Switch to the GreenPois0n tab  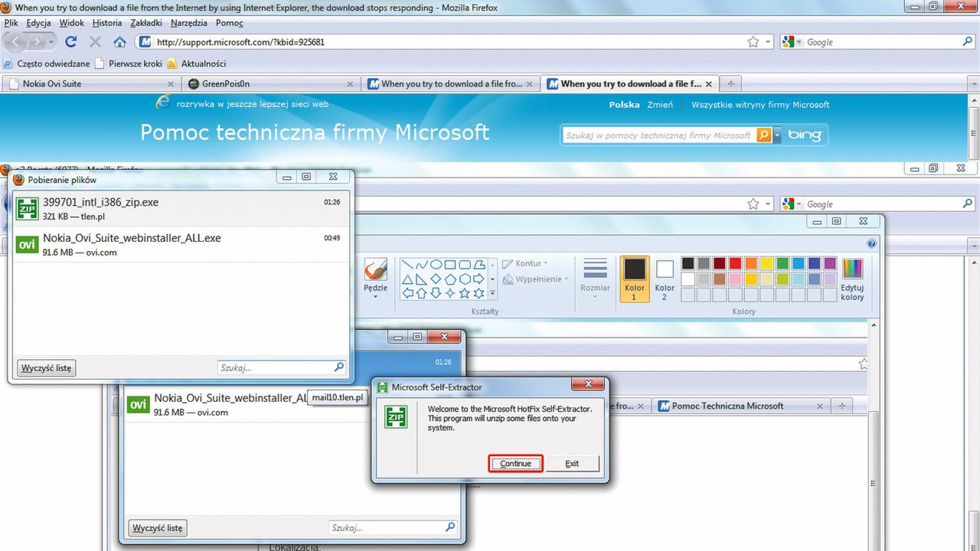[273, 84]
